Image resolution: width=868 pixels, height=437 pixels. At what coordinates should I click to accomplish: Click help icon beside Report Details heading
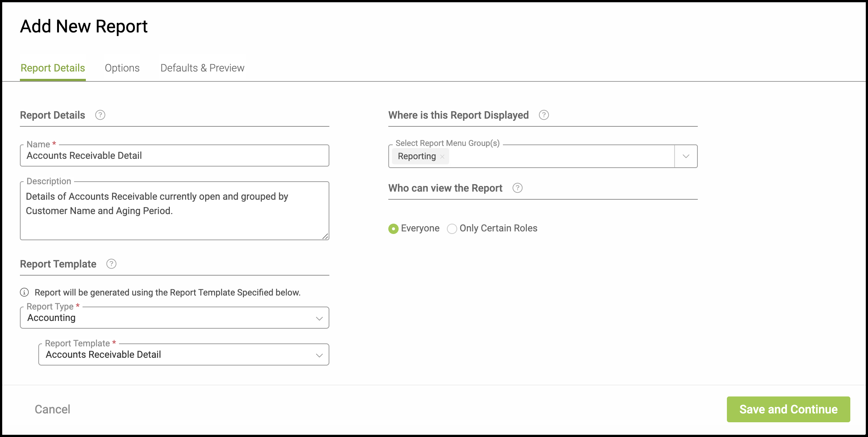[x=100, y=115]
